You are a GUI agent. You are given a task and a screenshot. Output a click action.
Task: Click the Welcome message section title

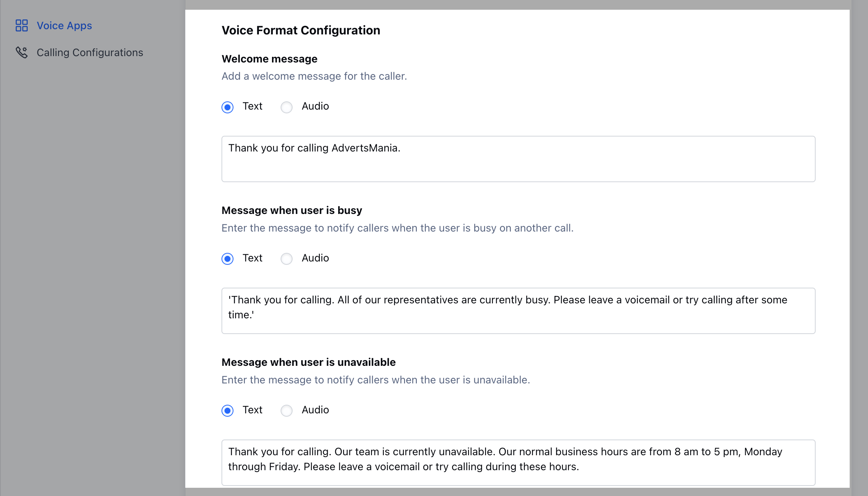(269, 59)
